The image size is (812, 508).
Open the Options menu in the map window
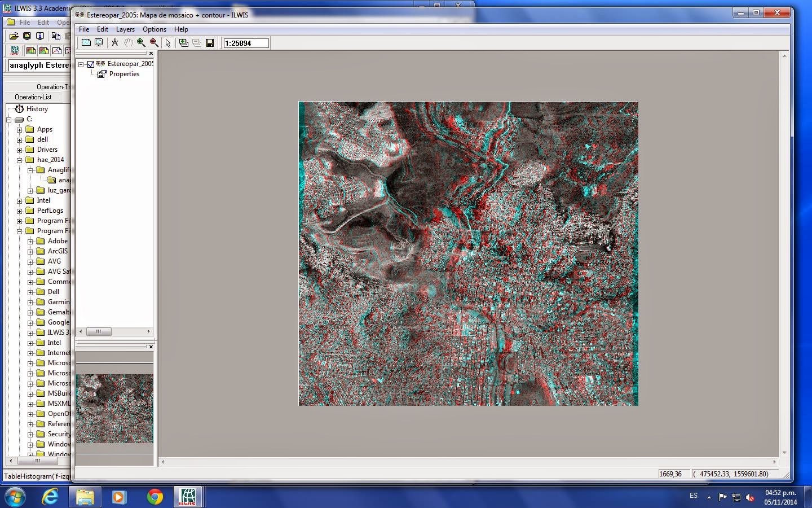[x=154, y=29]
